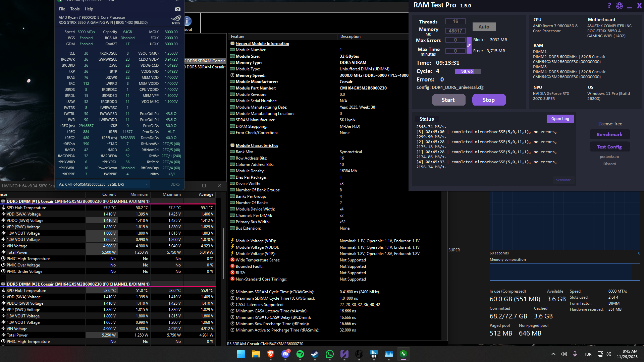Click the Max Errors input field
Image resolution: width=644 pixels, height=362 pixels.
point(455,40)
